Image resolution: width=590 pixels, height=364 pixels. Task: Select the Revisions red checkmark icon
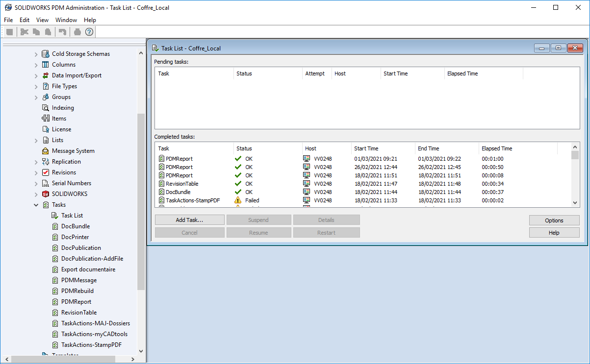46,172
